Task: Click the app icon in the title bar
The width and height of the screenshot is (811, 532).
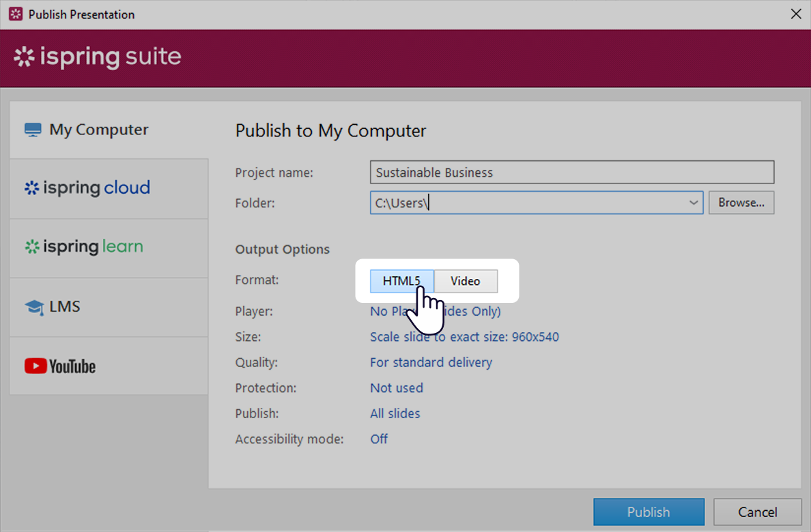Action: click(x=14, y=14)
